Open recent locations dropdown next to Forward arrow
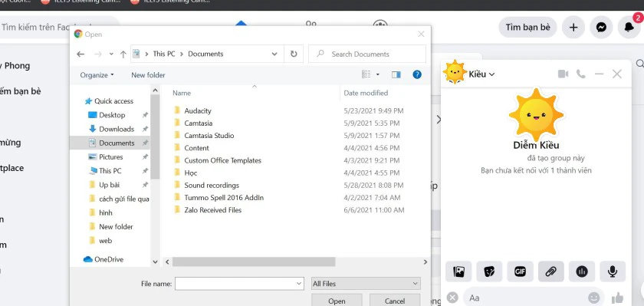Image resolution: width=644 pixels, height=306 pixels. [x=111, y=54]
